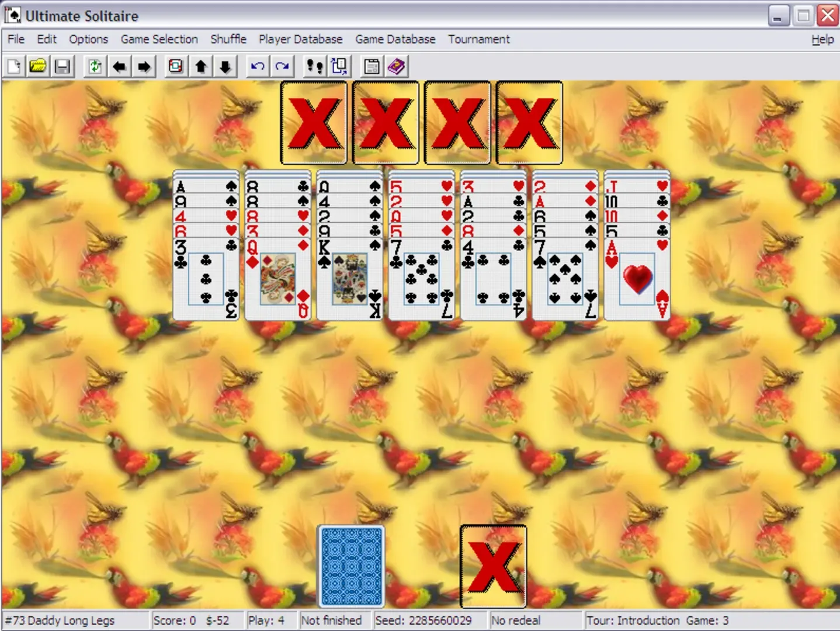Click the footprints icon in the toolbar
Image resolution: width=840 pixels, height=631 pixels.
coord(314,67)
